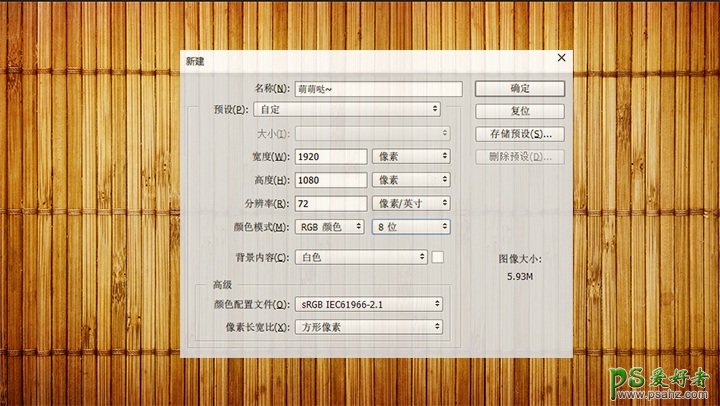720x406 pixels.
Task: Expand the 8 位 bit depth dropdown
Action: 410,227
